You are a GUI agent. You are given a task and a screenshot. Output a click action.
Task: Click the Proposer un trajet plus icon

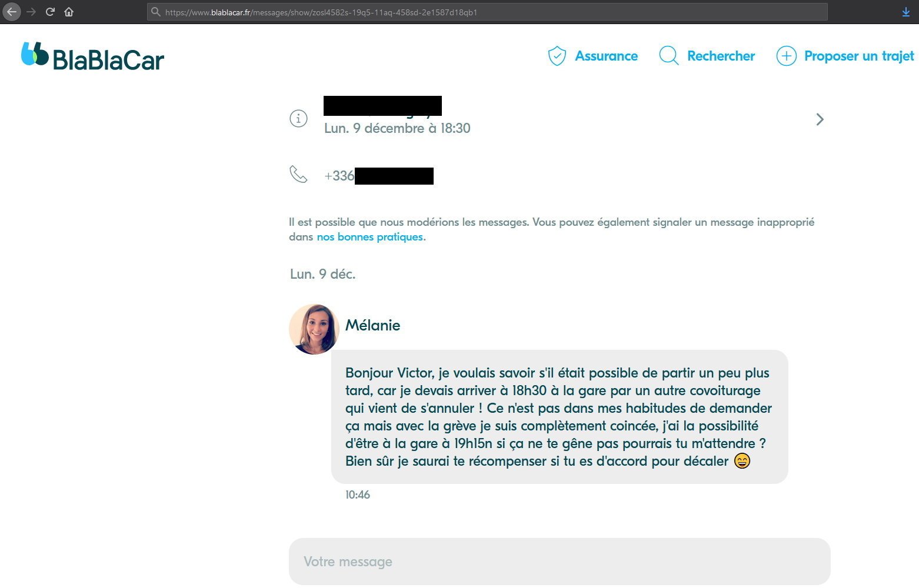click(787, 56)
